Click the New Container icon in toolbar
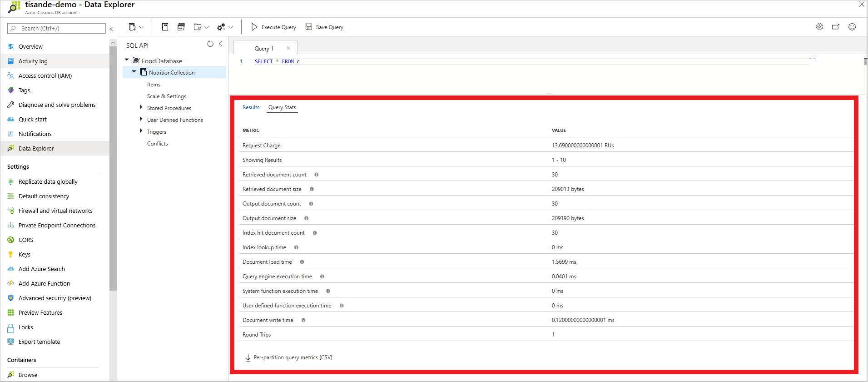This screenshot has height=382, width=868. pos(132,27)
